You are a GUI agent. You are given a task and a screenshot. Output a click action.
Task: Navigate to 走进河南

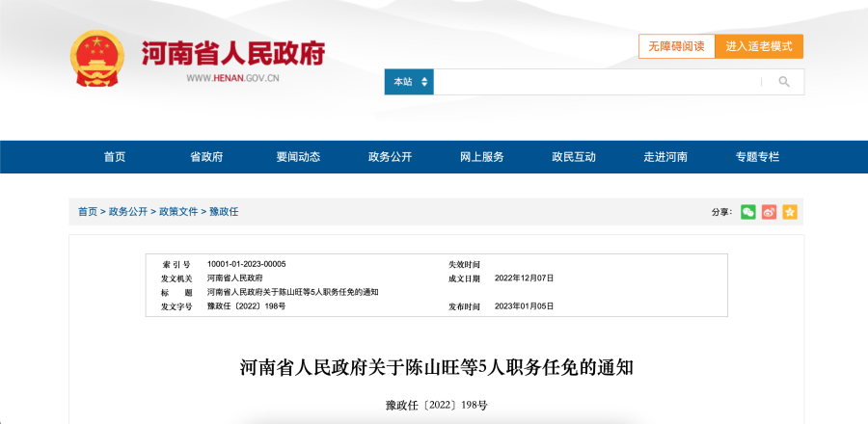(665, 157)
